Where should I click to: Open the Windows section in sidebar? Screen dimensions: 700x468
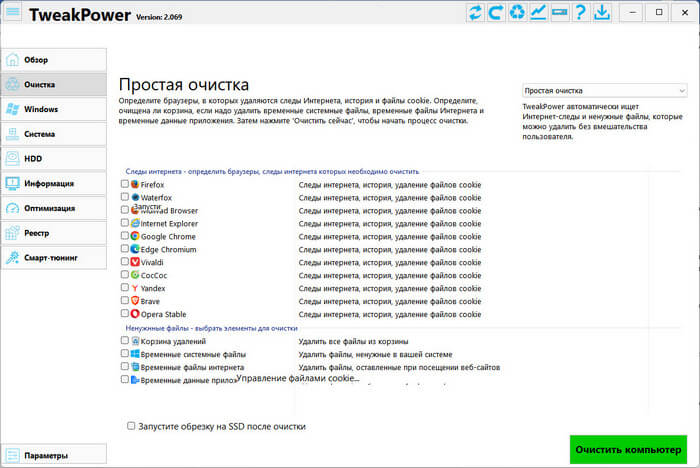[x=54, y=109]
